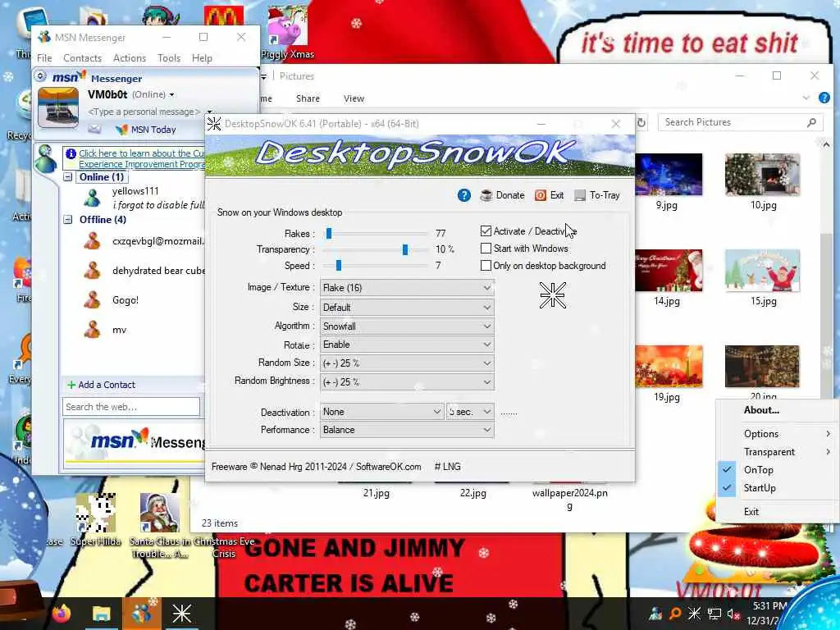Collapse the Offline (4) contact group

[68, 220]
